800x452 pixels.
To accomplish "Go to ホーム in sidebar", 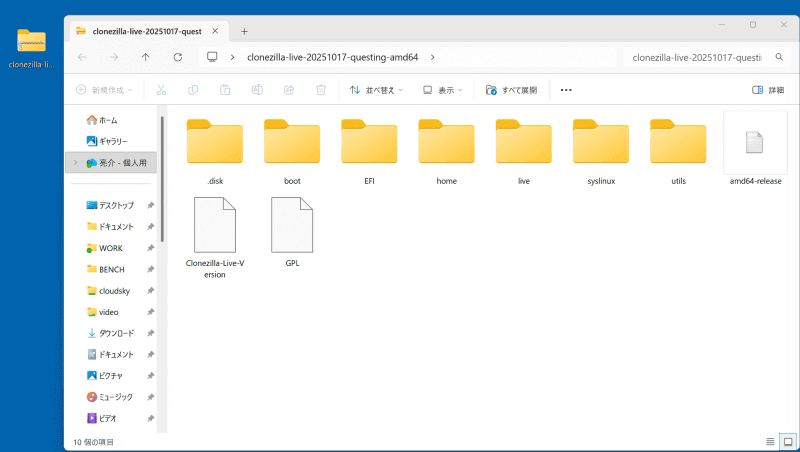I will click(x=102, y=120).
